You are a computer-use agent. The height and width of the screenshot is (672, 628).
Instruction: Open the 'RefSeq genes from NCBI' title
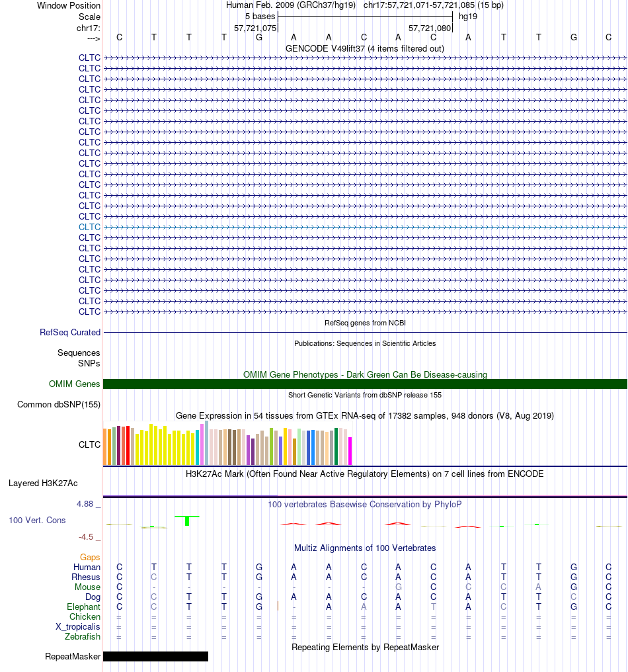pos(365,323)
